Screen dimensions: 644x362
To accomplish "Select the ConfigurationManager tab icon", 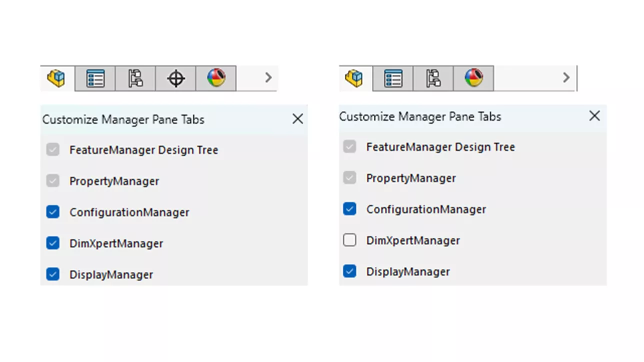I will 135,78.
